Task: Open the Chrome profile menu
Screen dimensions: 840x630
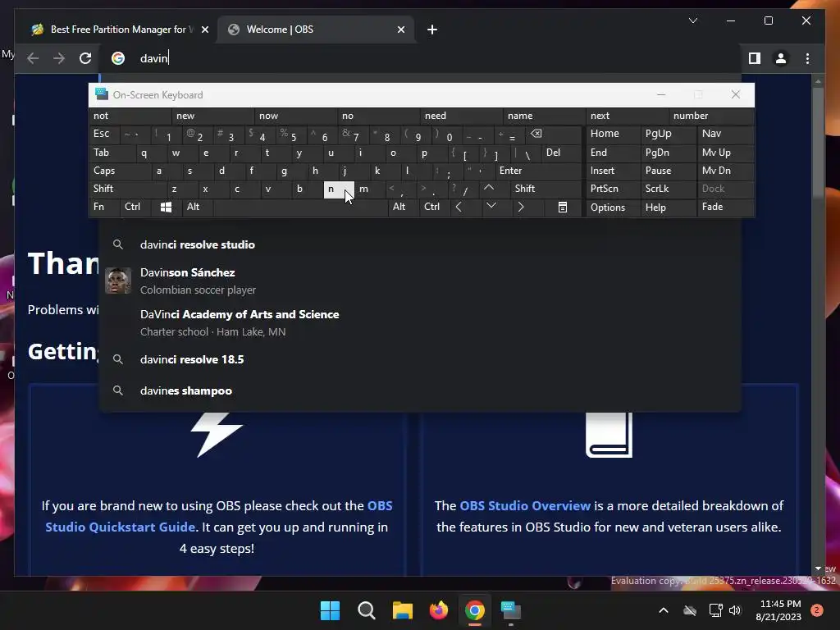Action: (781, 58)
